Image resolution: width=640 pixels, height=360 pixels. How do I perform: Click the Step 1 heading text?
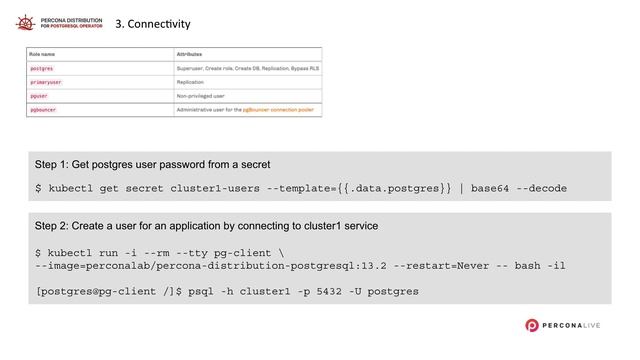point(152,164)
